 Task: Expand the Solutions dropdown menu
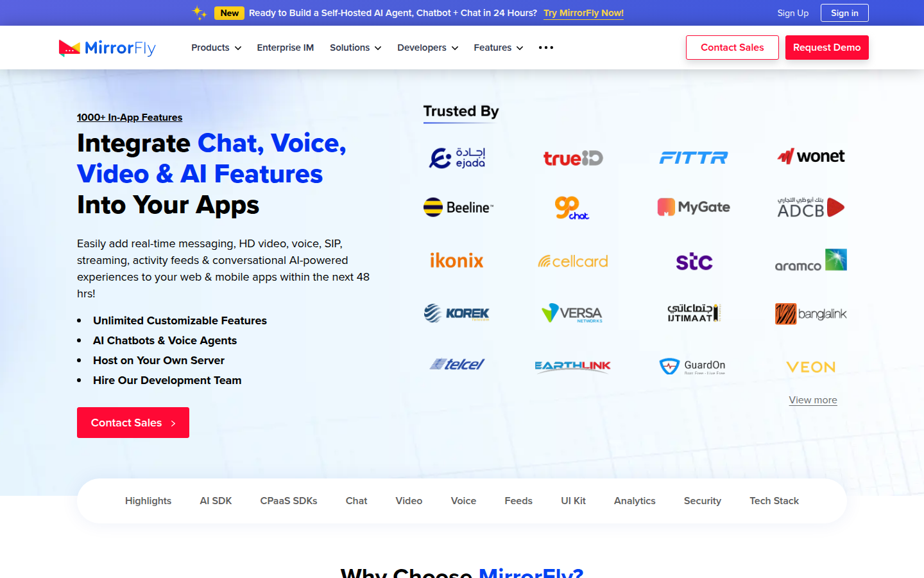click(355, 48)
